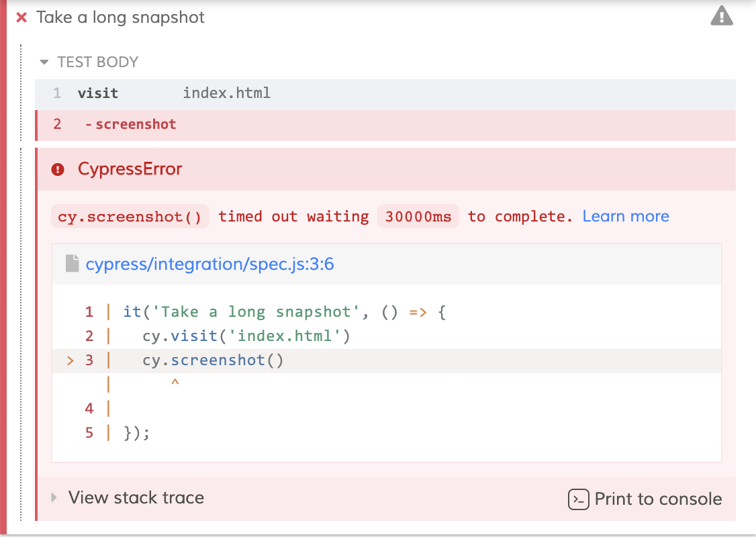Viewport: 756px width, 537px height.
Task: Collapse the TEST BODY section
Action: coord(44,61)
